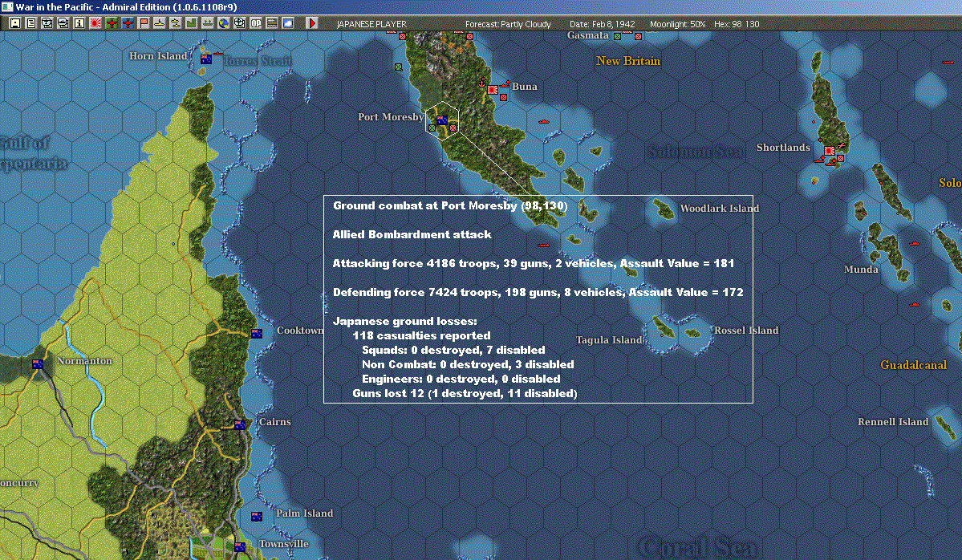Image resolution: width=962 pixels, height=560 pixels.
Task: Click the 'Rennell Island' map label
Action: point(893,421)
